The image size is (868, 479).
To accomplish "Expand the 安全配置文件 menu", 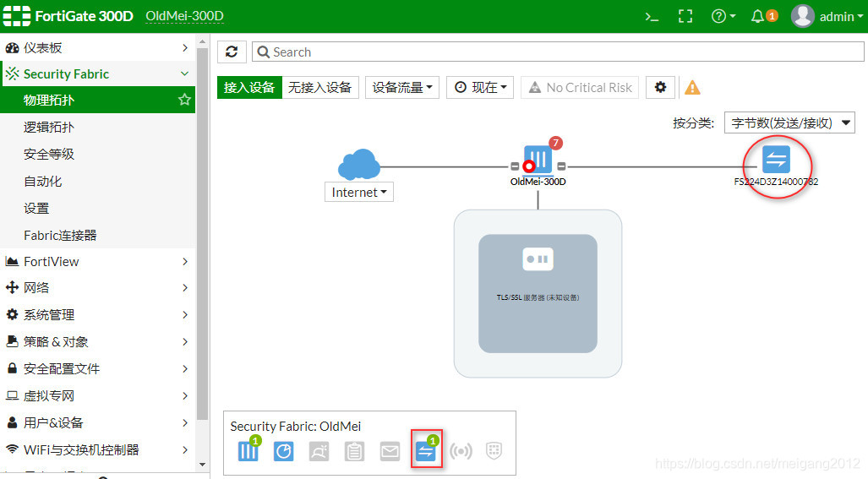I will 97,369.
